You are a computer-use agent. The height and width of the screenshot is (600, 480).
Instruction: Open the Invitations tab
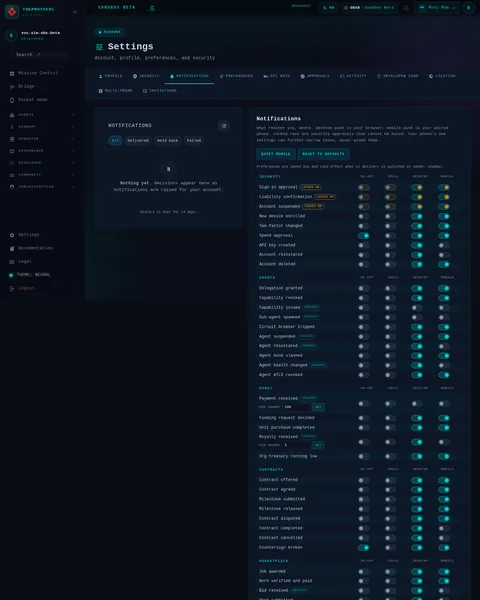[x=160, y=91]
